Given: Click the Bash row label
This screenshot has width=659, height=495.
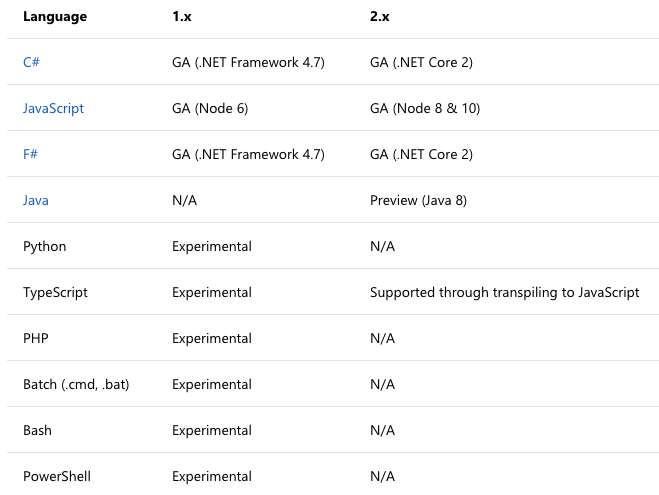Looking at the screenshot, I should click(x=38, y=430).
